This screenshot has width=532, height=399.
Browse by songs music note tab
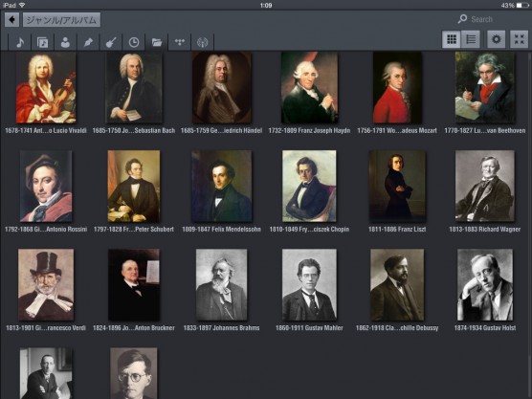click(x=20, y=42)
